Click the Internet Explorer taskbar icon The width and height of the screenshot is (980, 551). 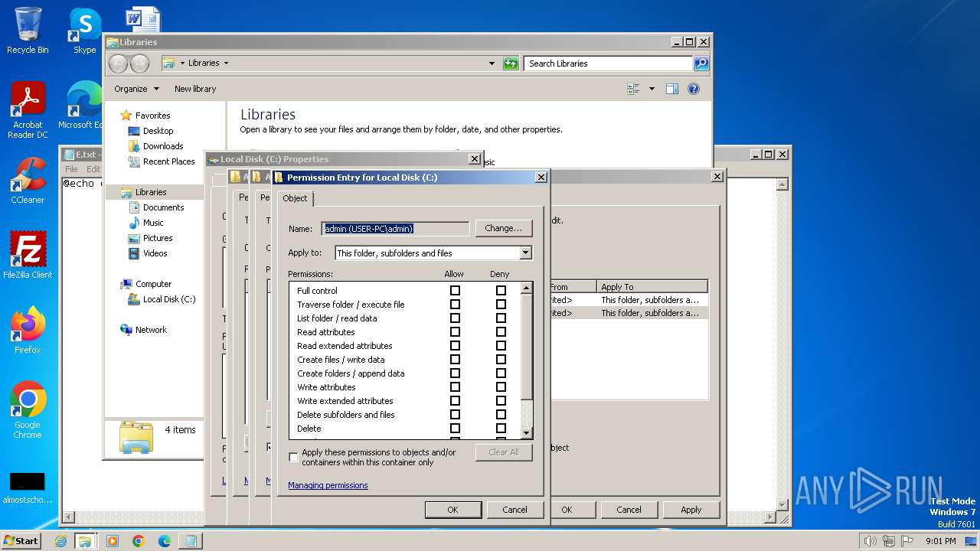point(60,541)
